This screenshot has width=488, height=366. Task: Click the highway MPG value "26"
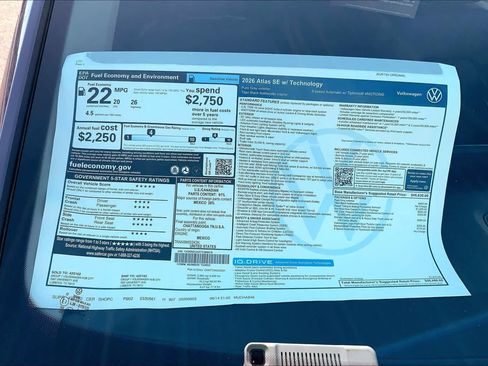pos(134,102)
